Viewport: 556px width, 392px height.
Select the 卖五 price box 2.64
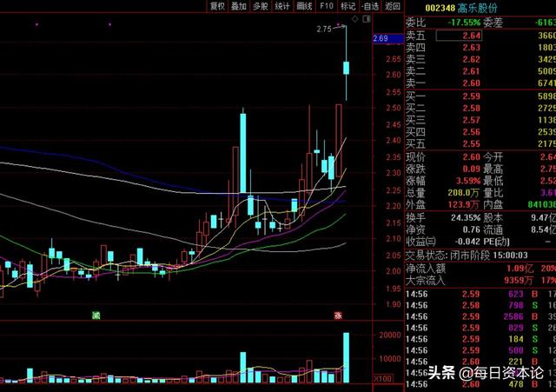tap(459, 36)
